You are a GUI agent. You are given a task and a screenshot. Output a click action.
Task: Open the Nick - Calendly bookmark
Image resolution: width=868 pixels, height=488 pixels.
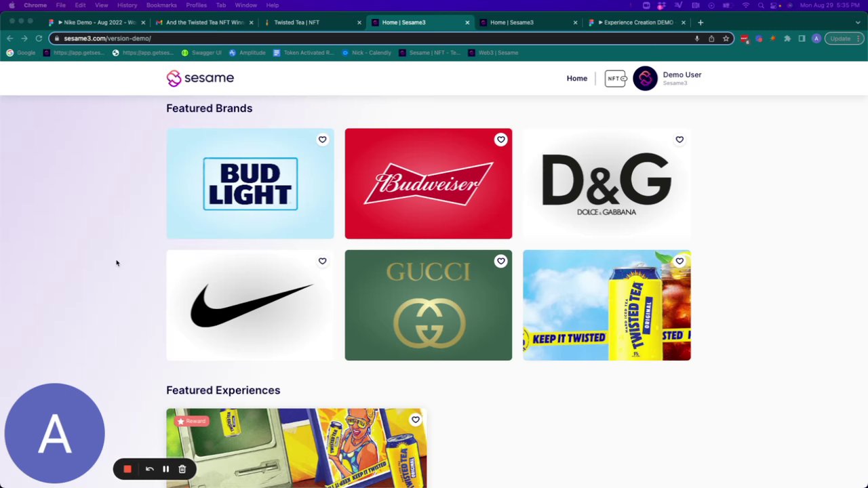pyautogui.click(x=366, y=53)
